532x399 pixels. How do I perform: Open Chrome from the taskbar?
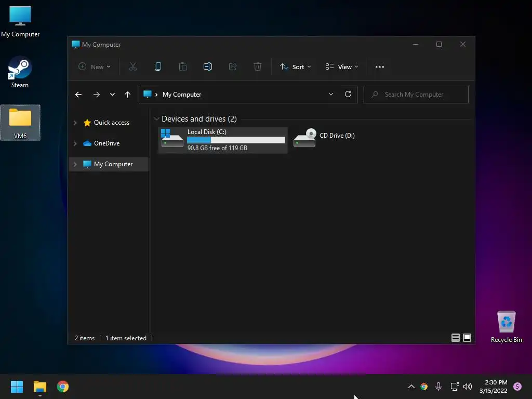tap(63, 387)
